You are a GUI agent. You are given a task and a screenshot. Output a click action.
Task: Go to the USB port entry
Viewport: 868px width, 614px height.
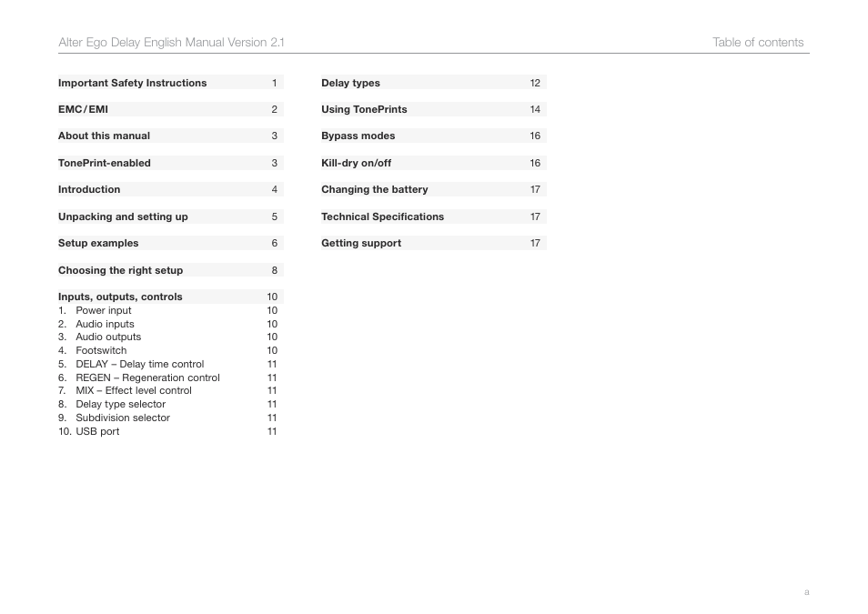[167, 431]
